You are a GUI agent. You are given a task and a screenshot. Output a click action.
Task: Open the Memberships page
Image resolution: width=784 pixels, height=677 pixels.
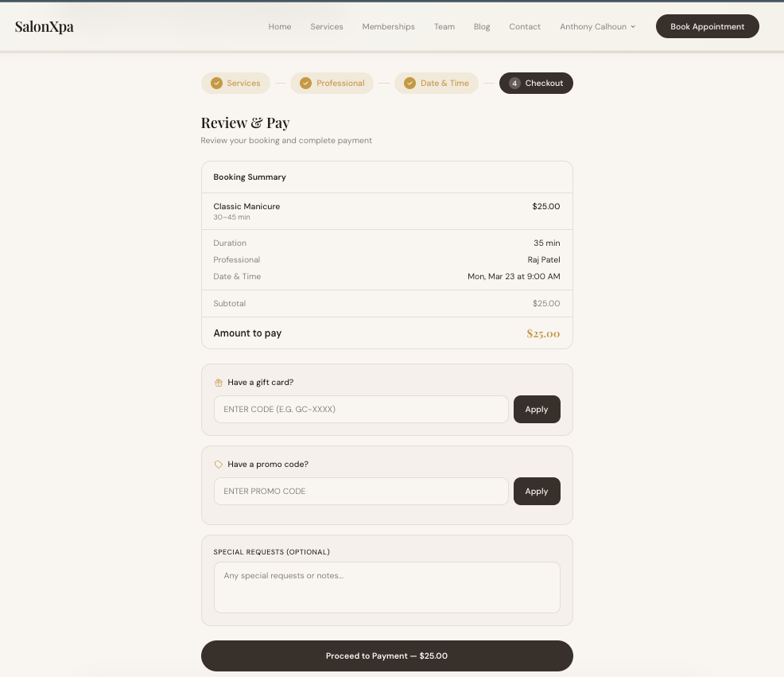[388, 26]
